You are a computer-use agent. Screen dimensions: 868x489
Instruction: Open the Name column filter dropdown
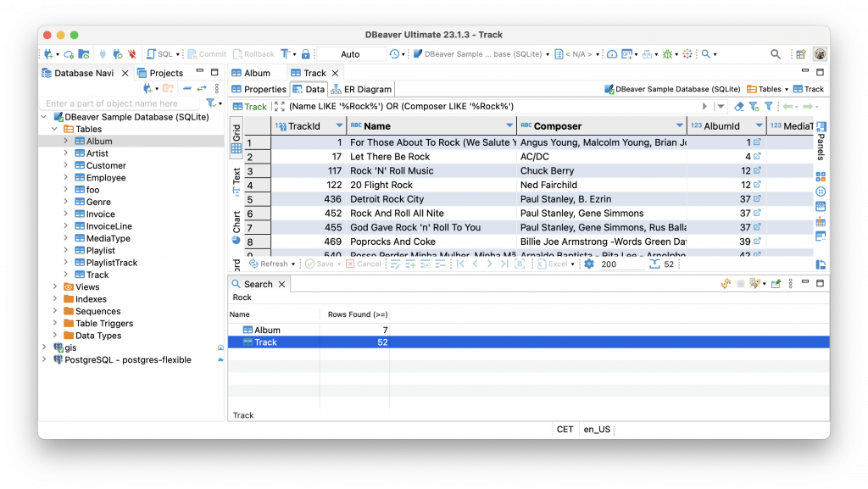point(509,126)
